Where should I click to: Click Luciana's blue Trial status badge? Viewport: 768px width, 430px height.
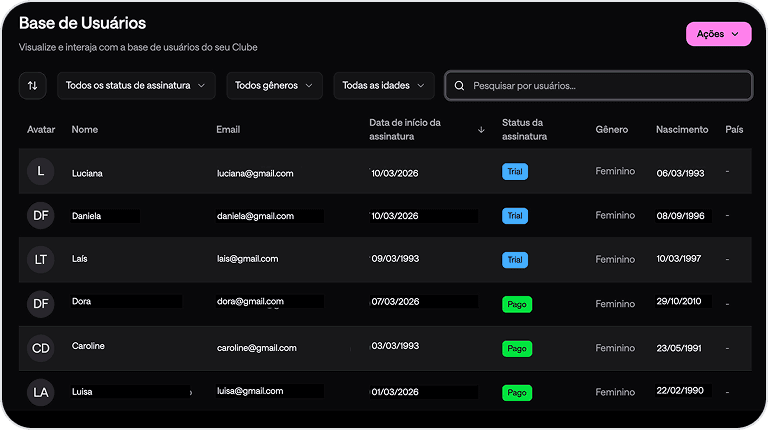[x=514, y=172]
